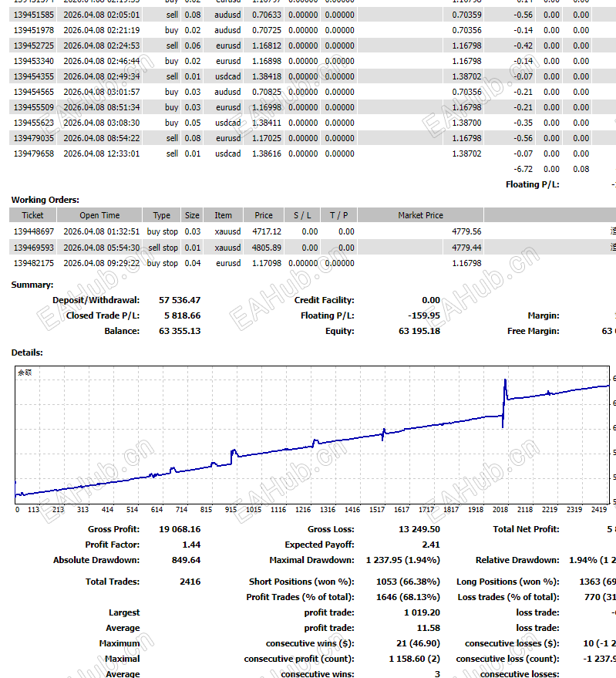Screen dimensions: 616x678
Task: Click chart axis label 2018
Action: [x=500, y=510]
